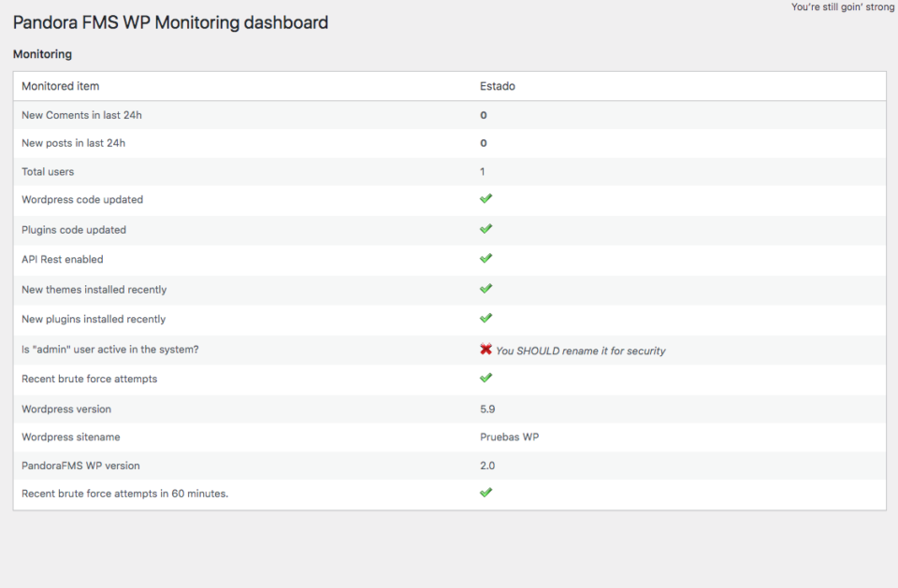Click the green check for New themes installed recently

point(485,289)
